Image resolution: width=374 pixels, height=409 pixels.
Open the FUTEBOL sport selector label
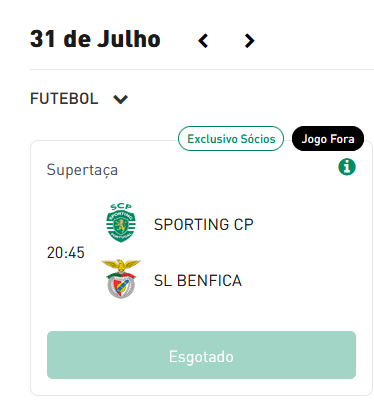[64, 99]
